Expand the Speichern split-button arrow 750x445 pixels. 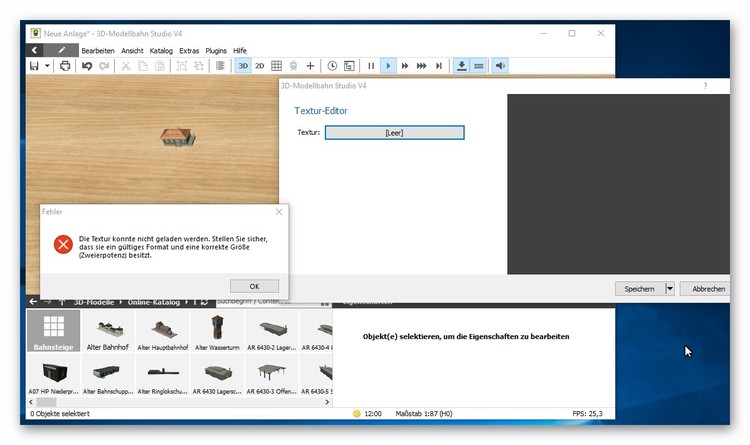(x=669, y=288)
